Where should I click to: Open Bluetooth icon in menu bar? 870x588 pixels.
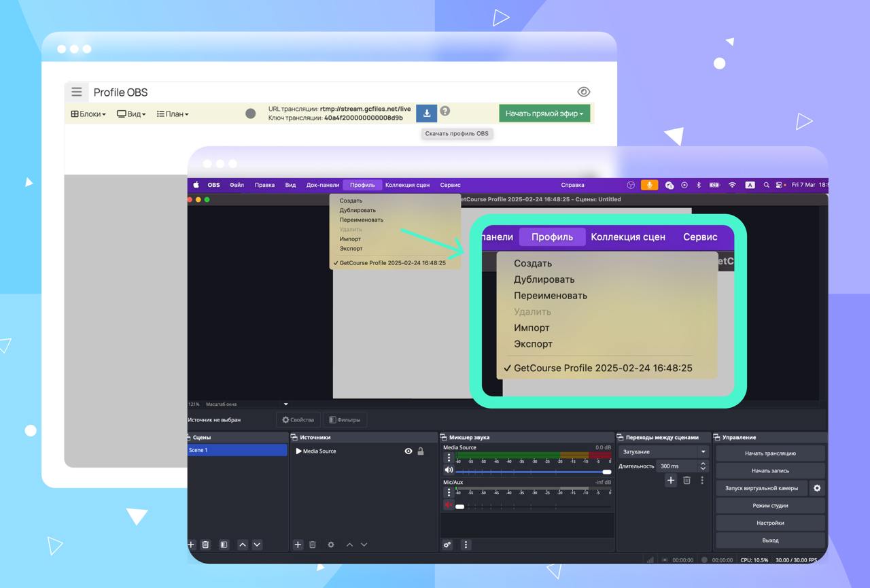pos(699,185)
